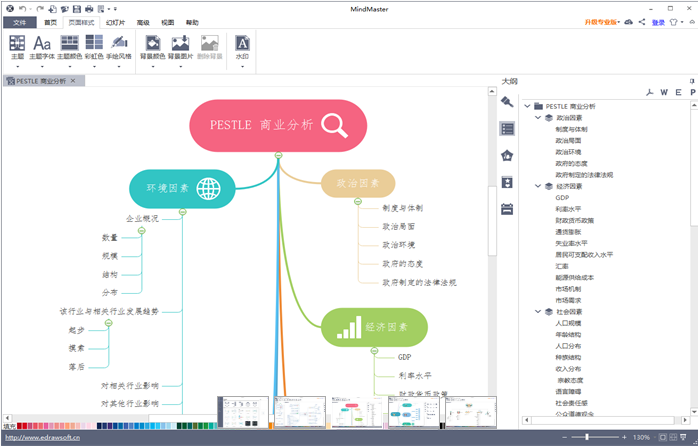Open the outline list panel in sidebar
The image size is (698, 446).
coord(507,129)
